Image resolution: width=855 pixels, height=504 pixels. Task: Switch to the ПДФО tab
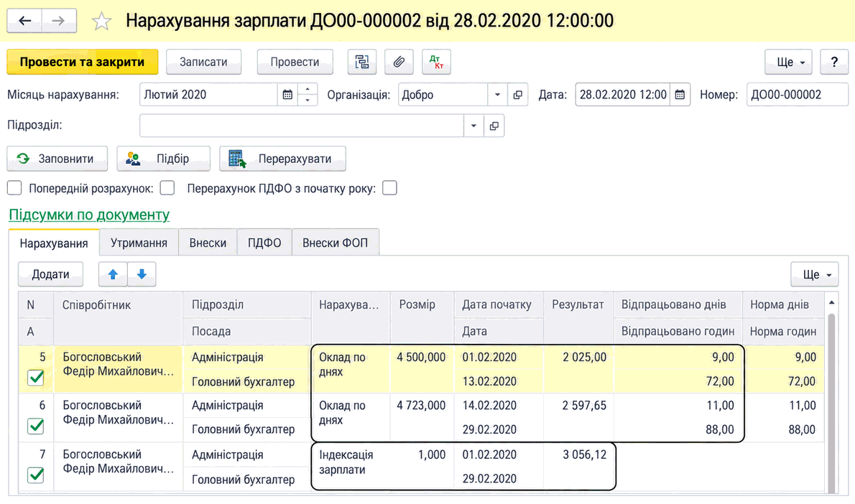[264, 243]
